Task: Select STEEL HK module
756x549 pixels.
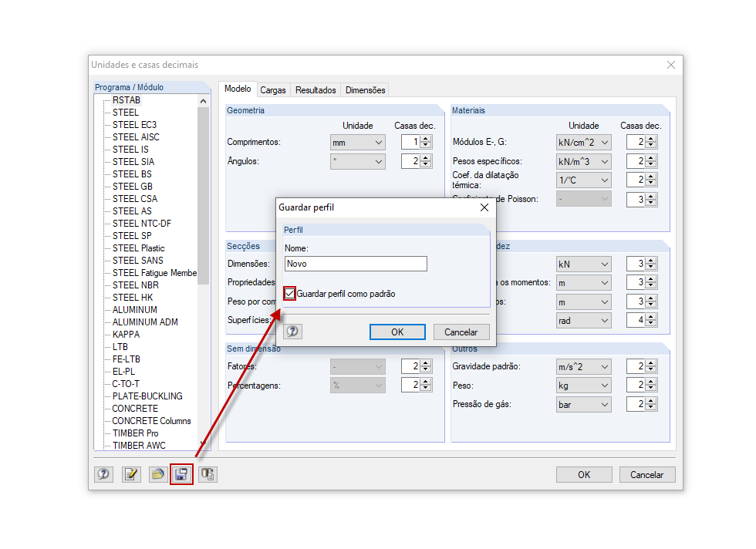Action: pos(133,298)
